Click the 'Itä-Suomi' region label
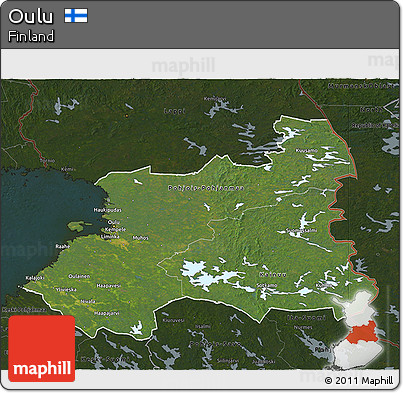The image size is (403, 393). click(306, 318)
